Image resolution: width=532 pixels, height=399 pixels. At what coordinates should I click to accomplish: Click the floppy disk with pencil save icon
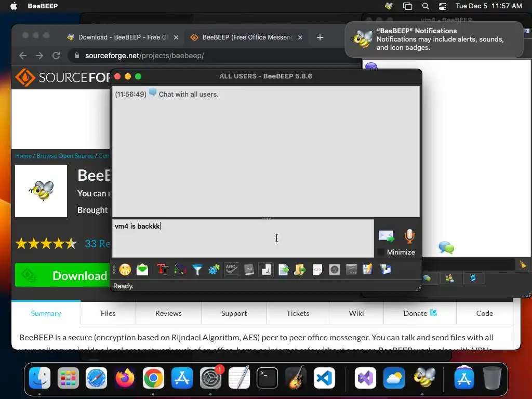(368, 270)
